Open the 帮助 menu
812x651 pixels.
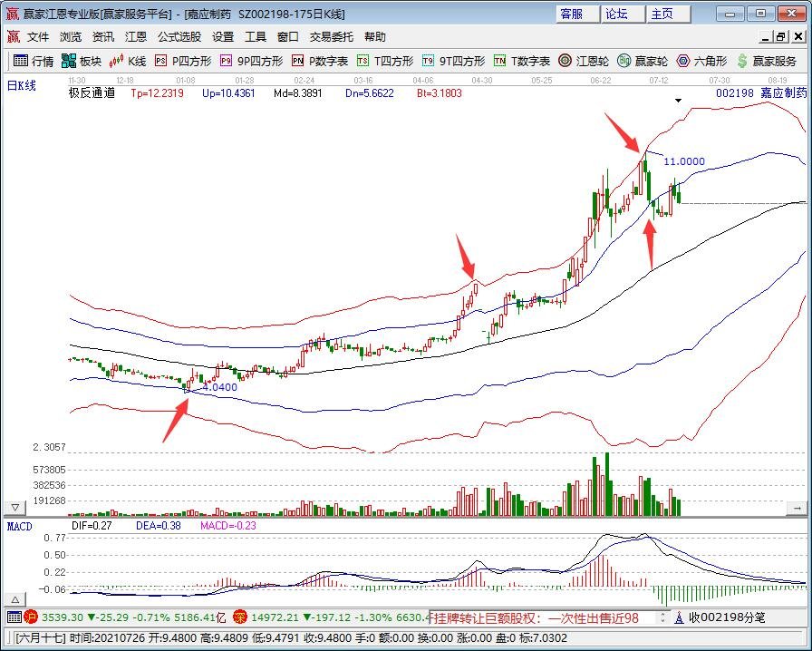(375, 37)
